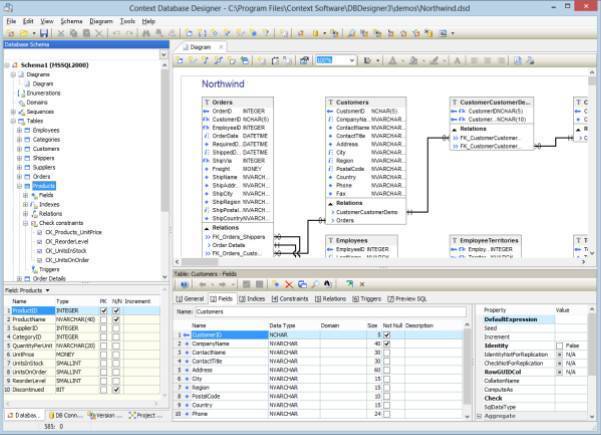Click the Schema1 database icon in tree
Image resolution: width=601 pixels, height=435 pixels.
point(15,65)
